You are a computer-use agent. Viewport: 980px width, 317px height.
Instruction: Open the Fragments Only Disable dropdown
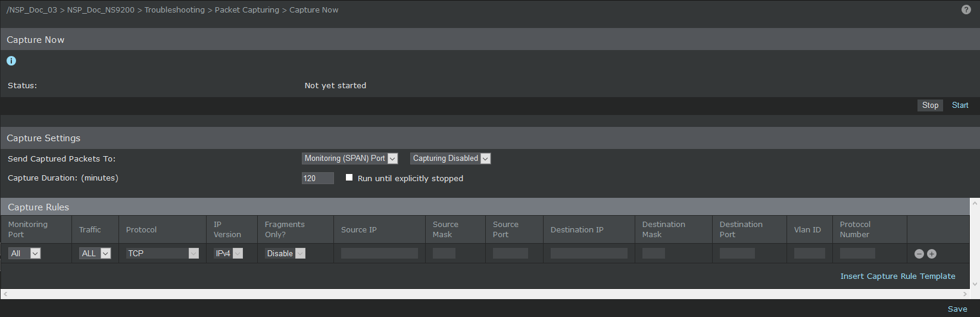[x=285, y=253]
